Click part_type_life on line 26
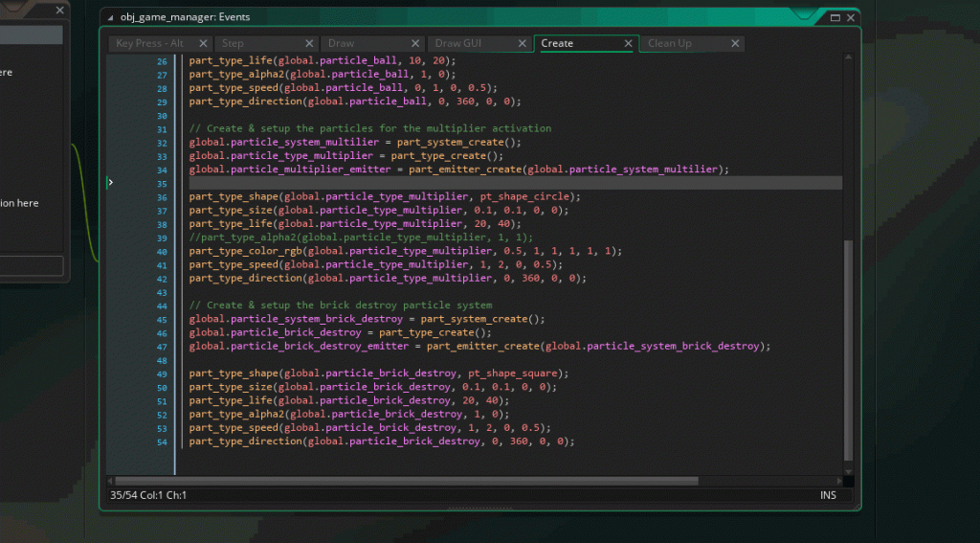This screenshot has width=980, height=543. [231, 60]
